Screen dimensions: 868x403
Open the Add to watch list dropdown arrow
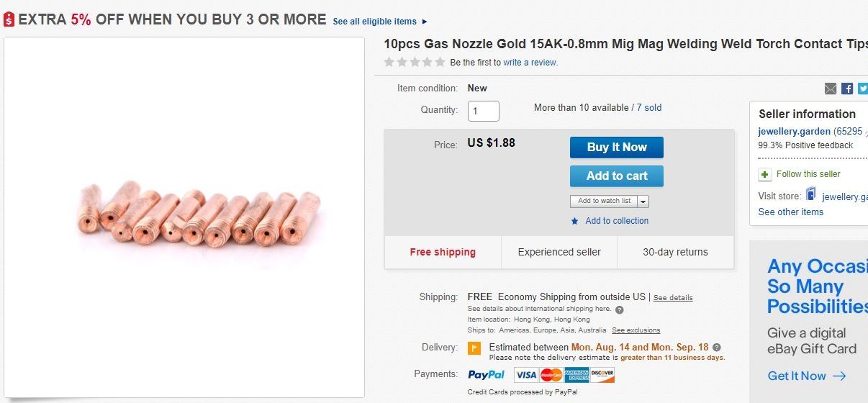[643, 201]
